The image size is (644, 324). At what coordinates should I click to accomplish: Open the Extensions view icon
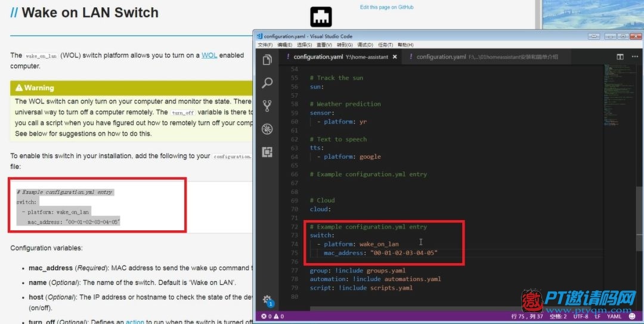click(267, 152)
